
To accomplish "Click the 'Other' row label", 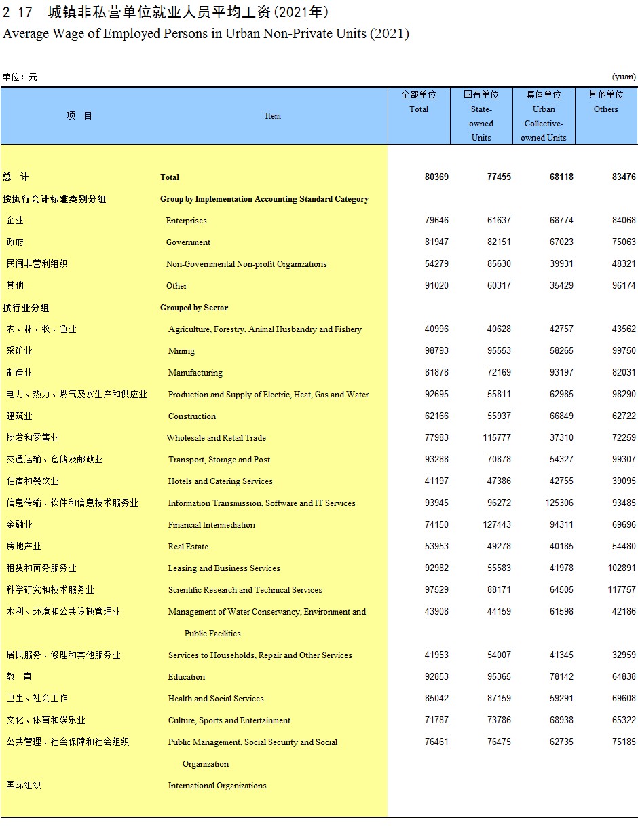I will pyautogui.click(x=176, y=286).
